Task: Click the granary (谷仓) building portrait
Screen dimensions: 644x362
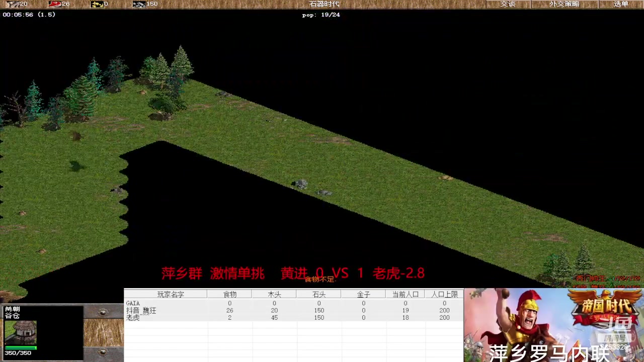Action: pyautogui.click(x=21, y=332)
